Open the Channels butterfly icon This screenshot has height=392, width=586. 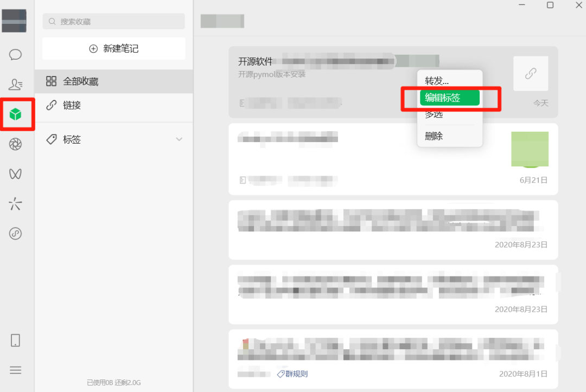pyautogui.click(x=15, y=174)
